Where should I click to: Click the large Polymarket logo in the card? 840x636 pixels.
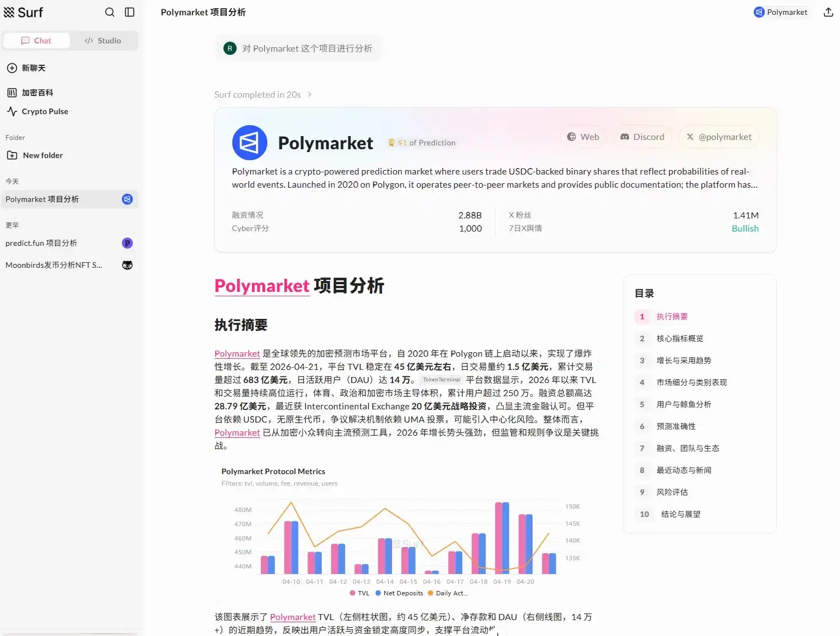pyautogui.click(x=250, y=143)
